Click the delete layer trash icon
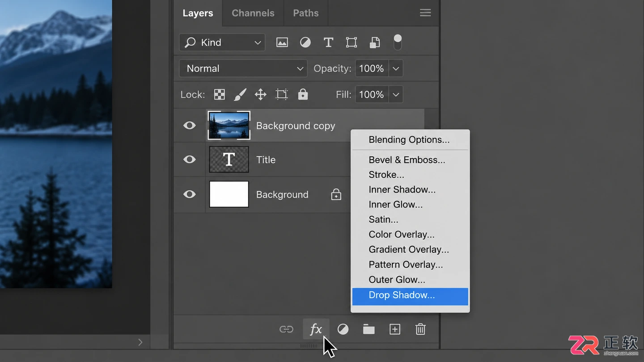Viewport: 644px width, 362px height. pos(420,329)
